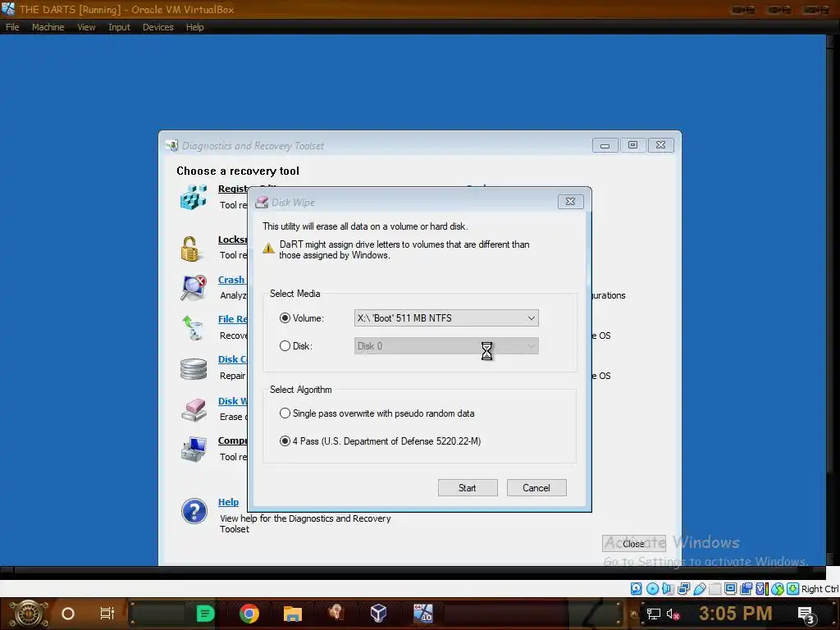Open the notification center icon
The width and height of the screenshot is (840, 630).
(x=807, y=615)
